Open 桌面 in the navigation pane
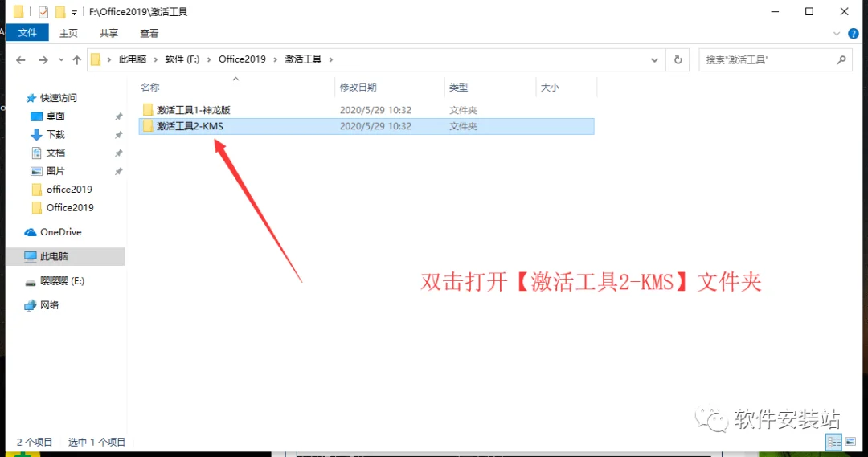This screenshot has width=868, height=457. click(55, 116)
